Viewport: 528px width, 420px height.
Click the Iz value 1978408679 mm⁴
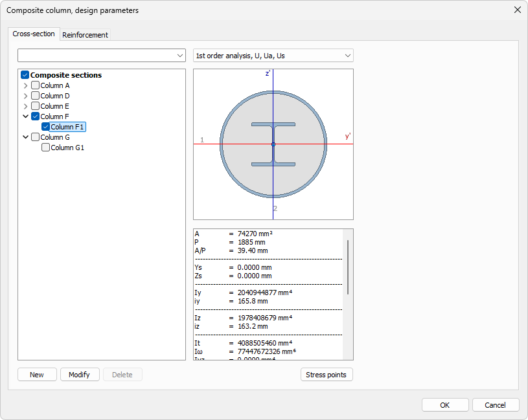coord(265,318)
